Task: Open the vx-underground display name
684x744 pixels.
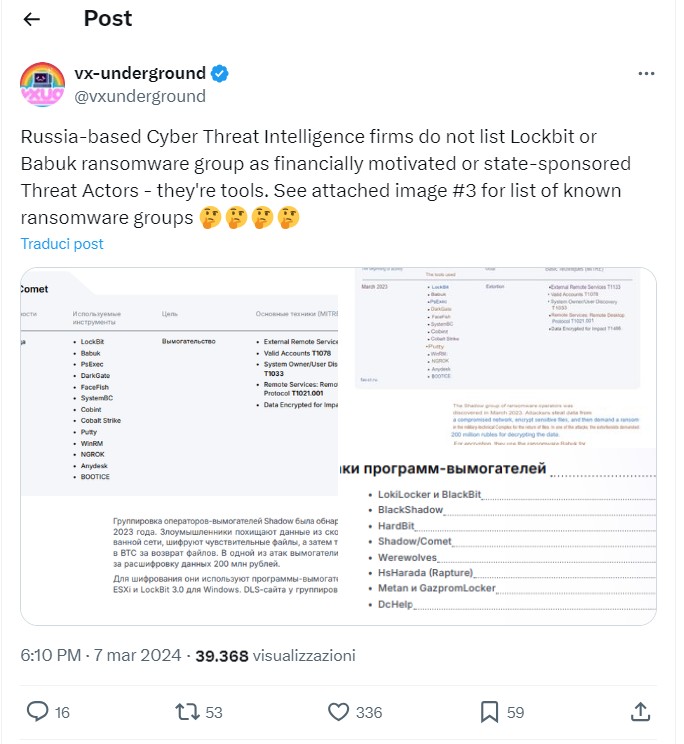Action: pyautogui.click(x=140, y=73)
